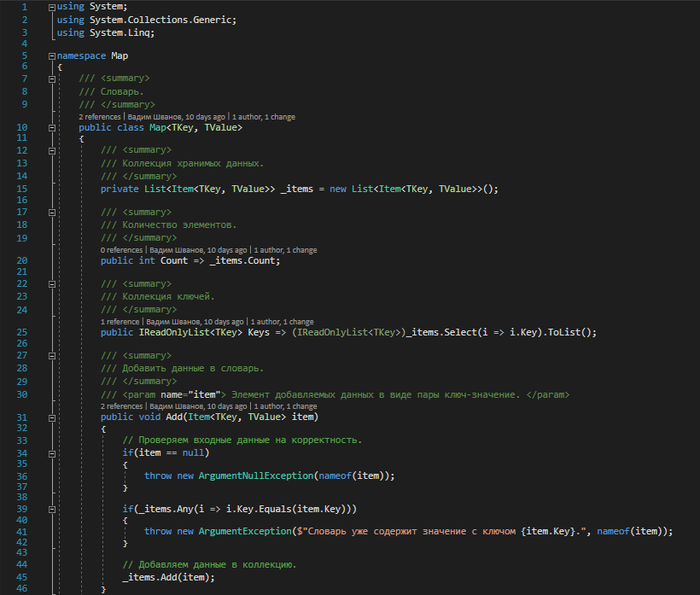Click line number 15 in gutter
700x595 pixels.
point(22,189)
